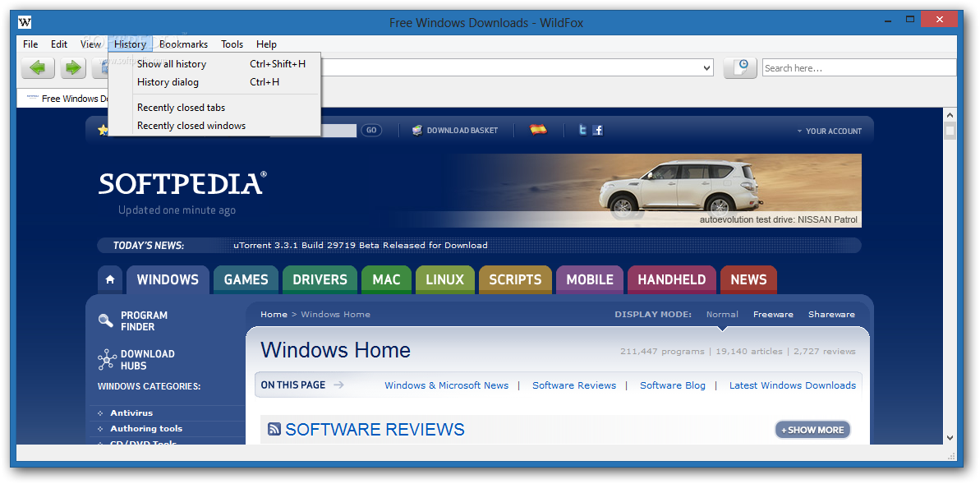This screenshot has width=980, height=484.
Task: Choose Recently closed tabs
Action: [214, 108]
